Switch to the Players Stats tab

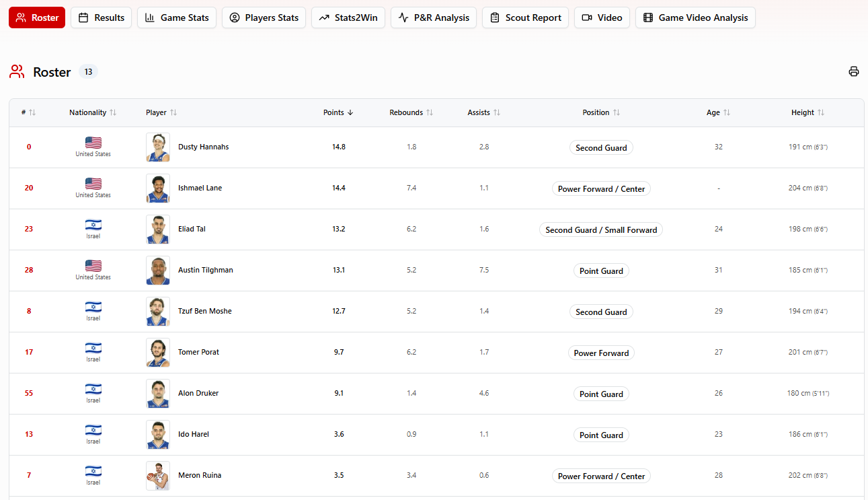click(264, 17)
